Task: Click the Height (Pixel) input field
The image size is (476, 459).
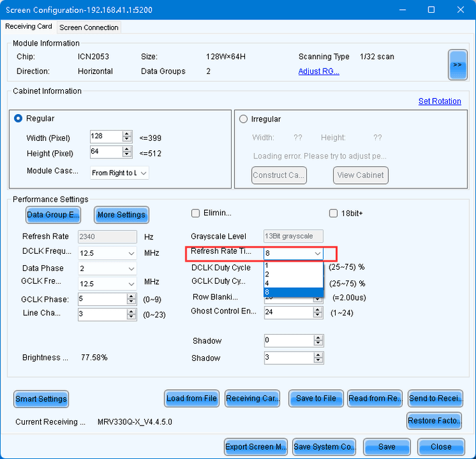Action: tap(106, 152)
